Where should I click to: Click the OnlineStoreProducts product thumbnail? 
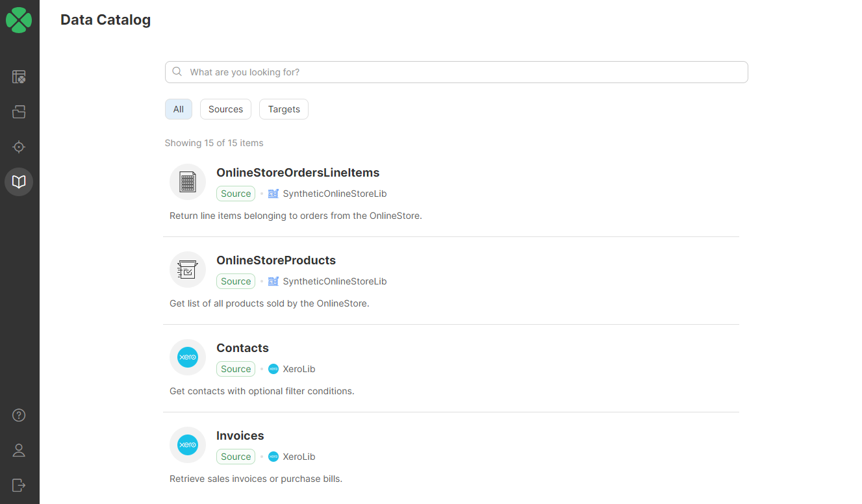coord(187,270)
